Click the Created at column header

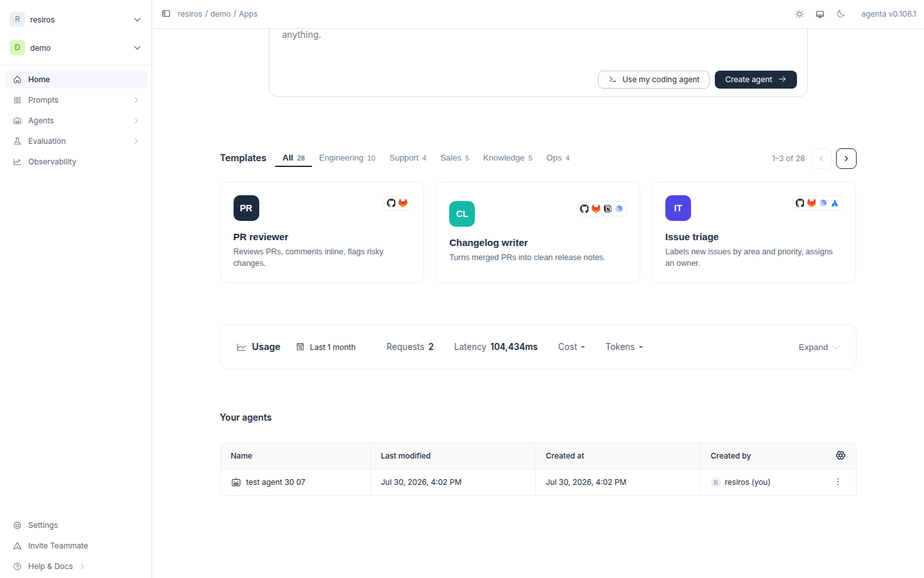[x=618, y=456]
